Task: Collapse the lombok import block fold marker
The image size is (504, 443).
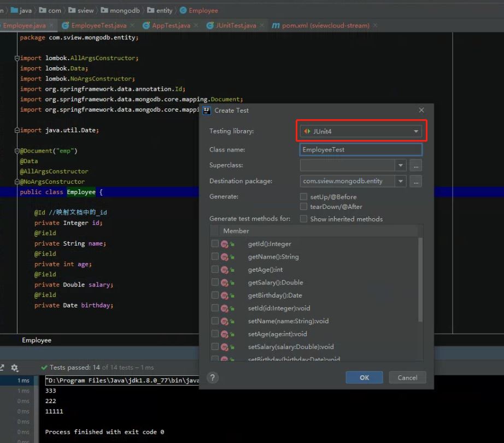Action: pyautogui.click(x=17, y=58)
